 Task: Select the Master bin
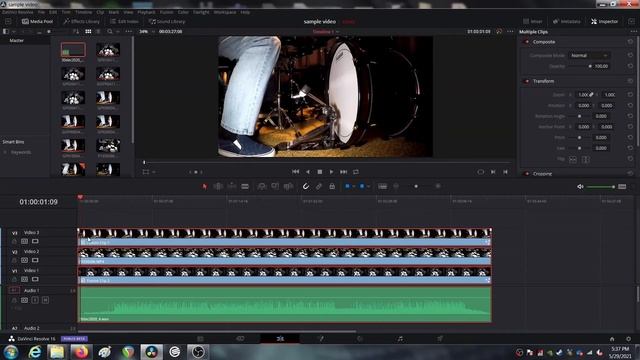coord(17,40)
